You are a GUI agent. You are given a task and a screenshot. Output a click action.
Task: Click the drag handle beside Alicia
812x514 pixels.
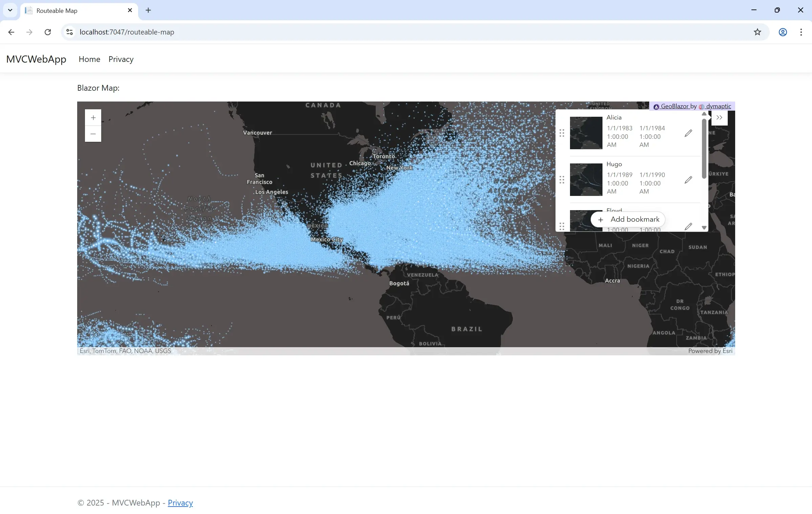point(562,133)
